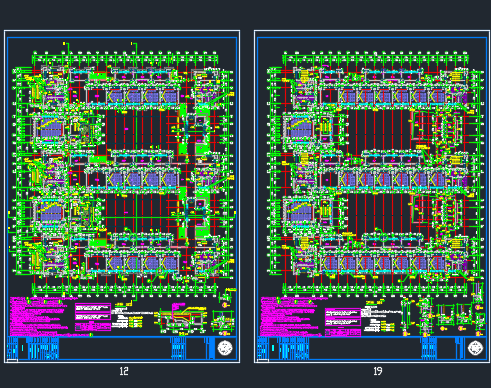Open the sheet 12 floor plan drawing
Image resolution: width=491 pixels, height=388 pixels.
click(123, 168)
